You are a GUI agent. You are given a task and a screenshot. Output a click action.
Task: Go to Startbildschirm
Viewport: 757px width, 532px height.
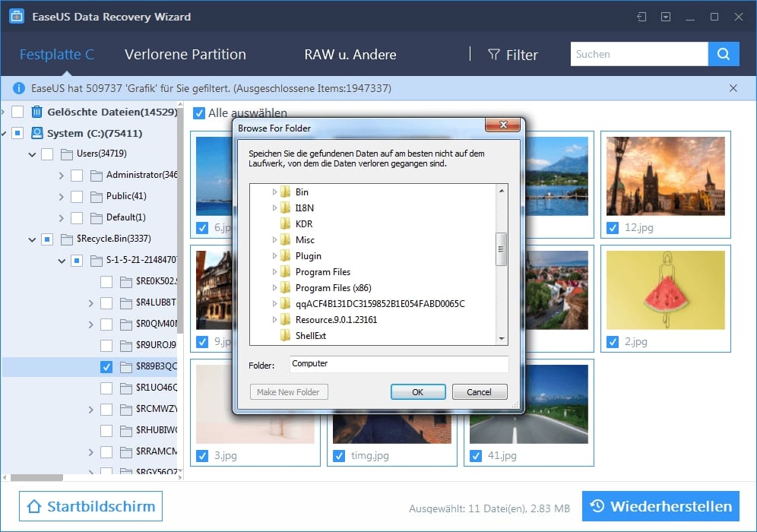[90, 506]
